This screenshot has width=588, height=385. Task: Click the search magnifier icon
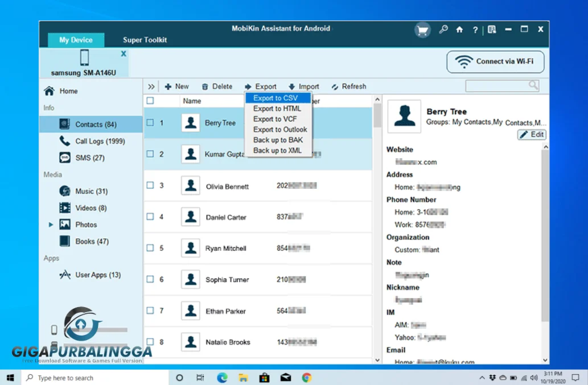point(533,85)
